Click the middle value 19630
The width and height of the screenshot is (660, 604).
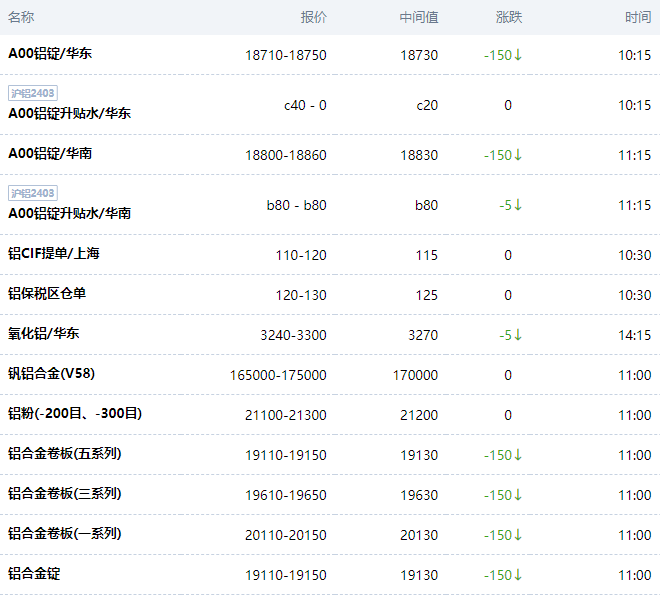tap(419, 495)
